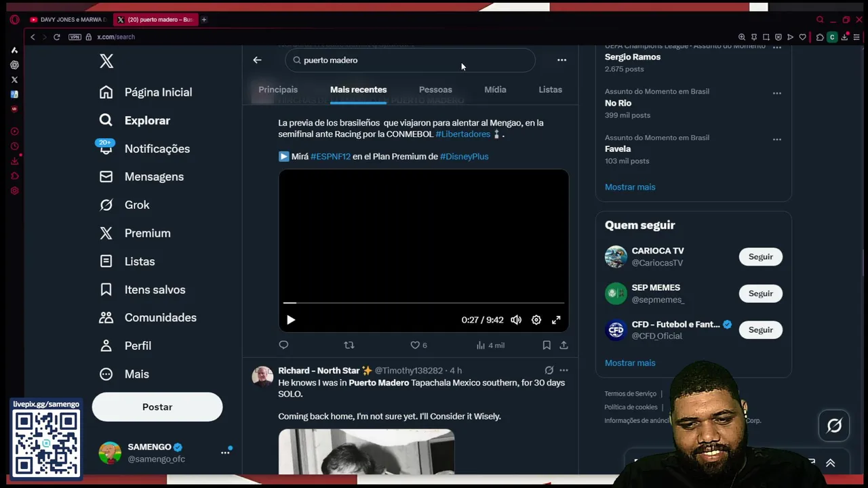Viewport: 868px width, 488px height.
Task: Pin page with toolbar pin icon
Action: pyautogui.click(x=754, y=37)
